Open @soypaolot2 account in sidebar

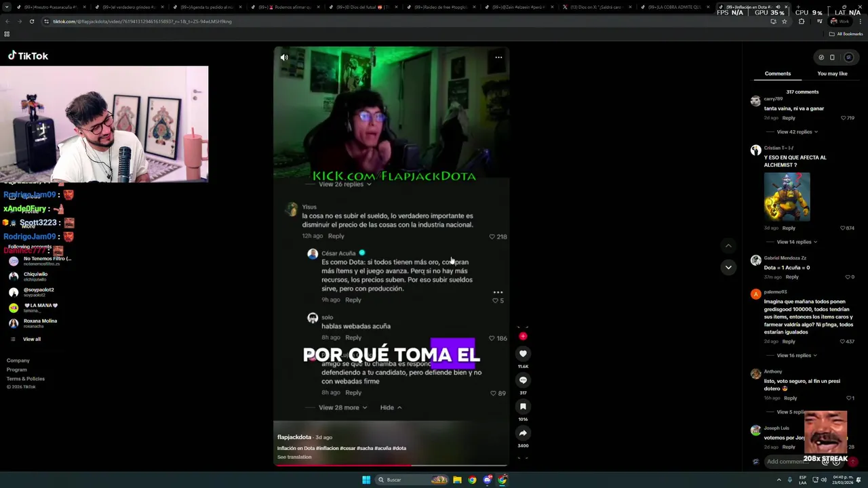(x=31, y=292)
